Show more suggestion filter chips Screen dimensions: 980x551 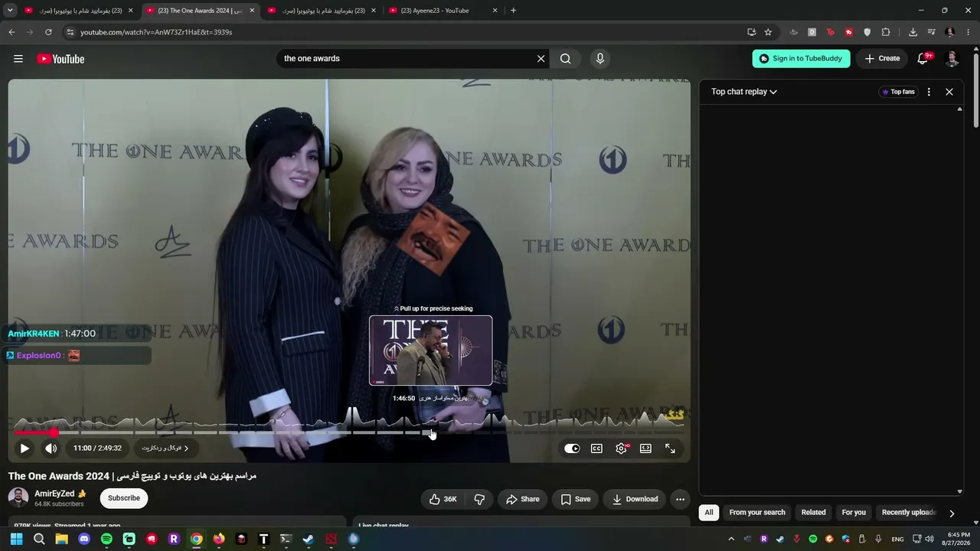(x=952, y=514)
